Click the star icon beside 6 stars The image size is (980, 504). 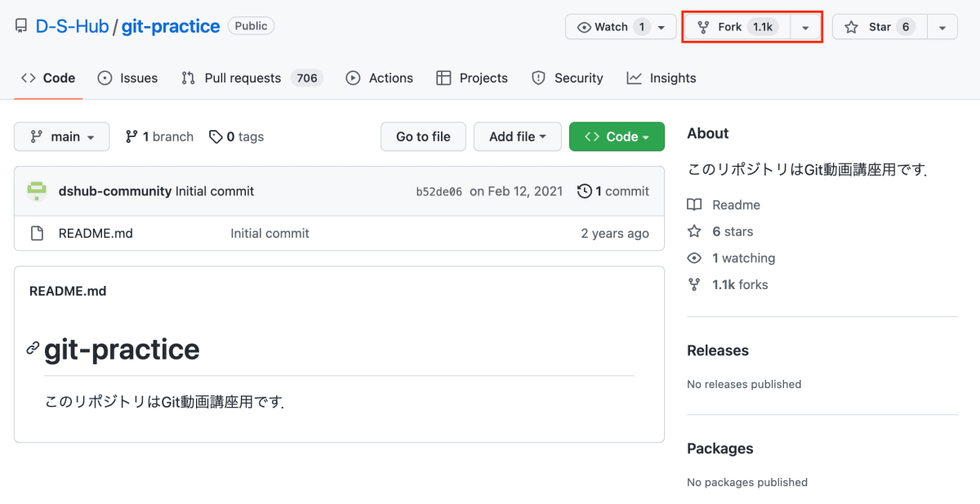[694, 231]
